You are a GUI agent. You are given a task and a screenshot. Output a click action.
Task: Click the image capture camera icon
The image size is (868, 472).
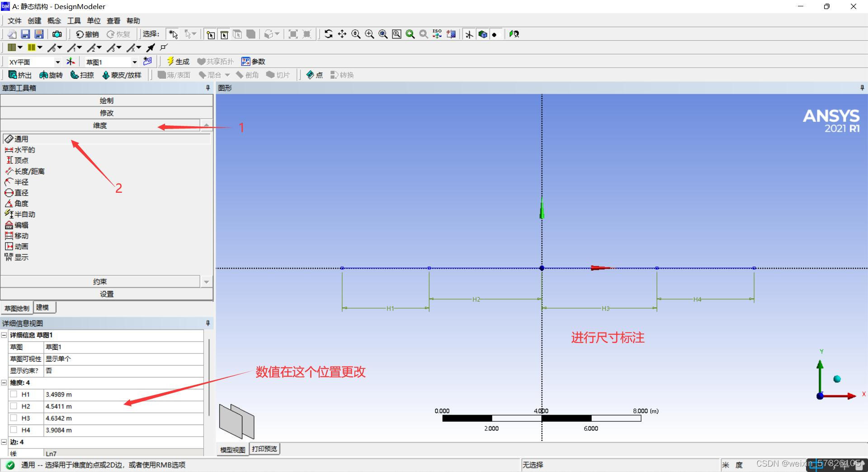click(57, 34)
